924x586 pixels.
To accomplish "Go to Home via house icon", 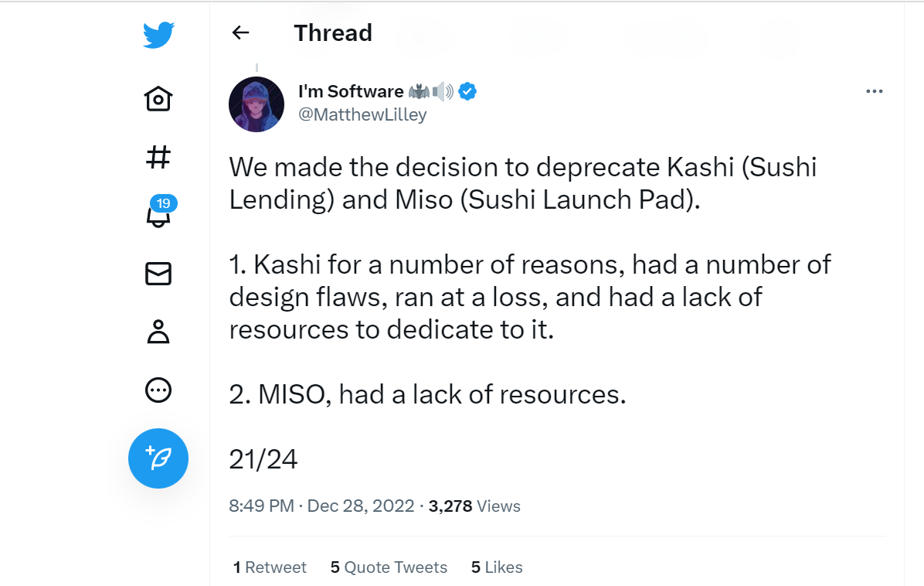I will point(158,99).
